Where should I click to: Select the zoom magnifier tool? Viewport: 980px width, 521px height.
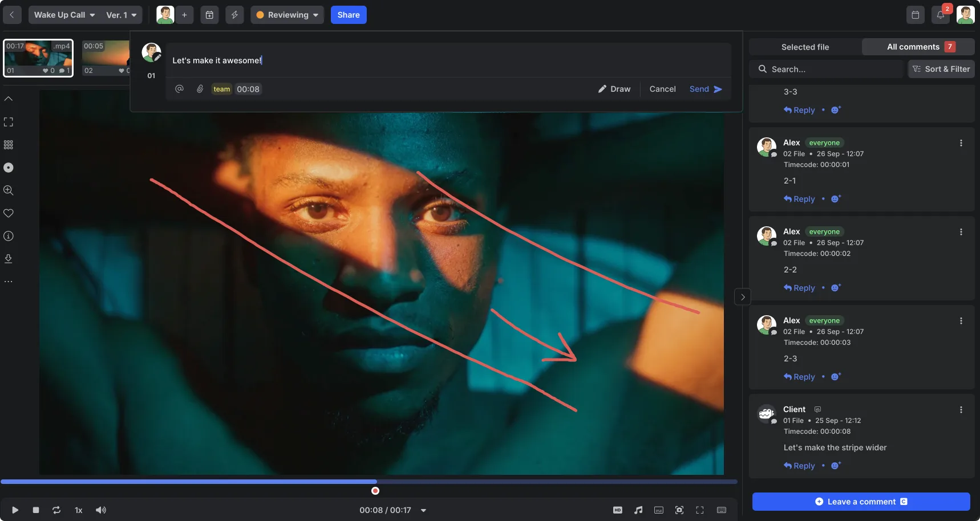pyautogui.click(x=9, y=190)
